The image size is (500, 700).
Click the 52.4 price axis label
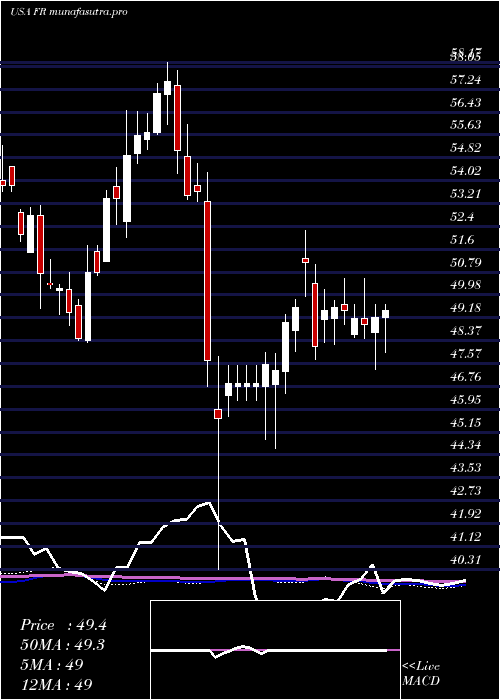point(462,217)
